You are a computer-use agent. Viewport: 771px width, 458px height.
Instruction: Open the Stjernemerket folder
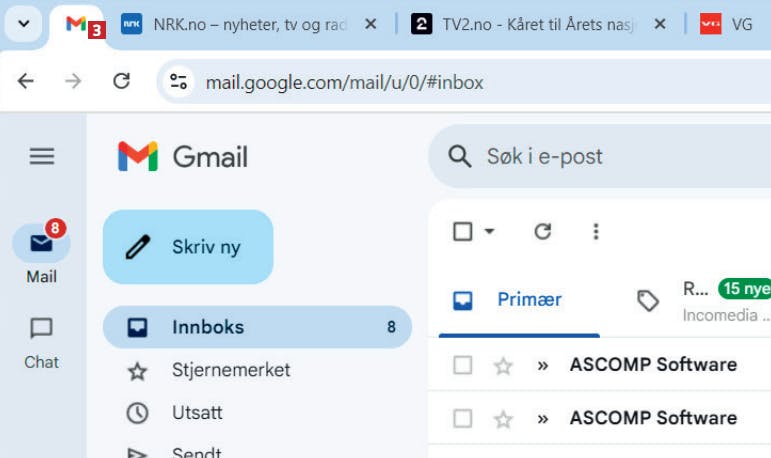tap(230, 370)
